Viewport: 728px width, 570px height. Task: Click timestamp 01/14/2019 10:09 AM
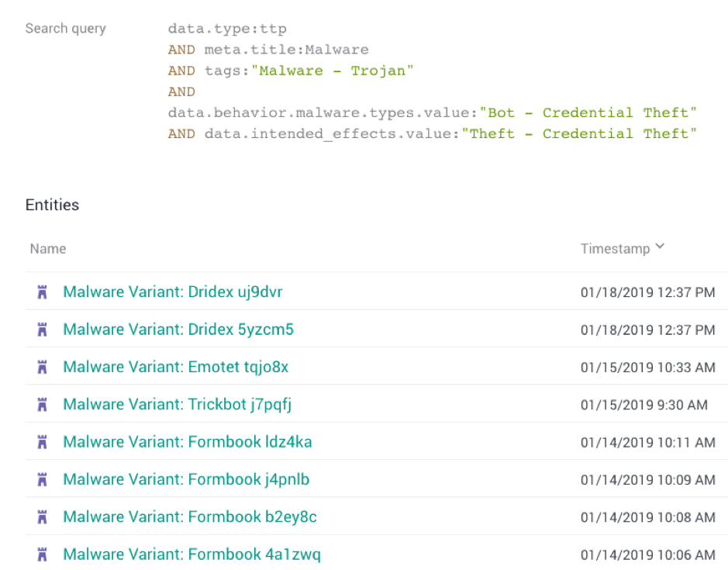click(647, 480)
